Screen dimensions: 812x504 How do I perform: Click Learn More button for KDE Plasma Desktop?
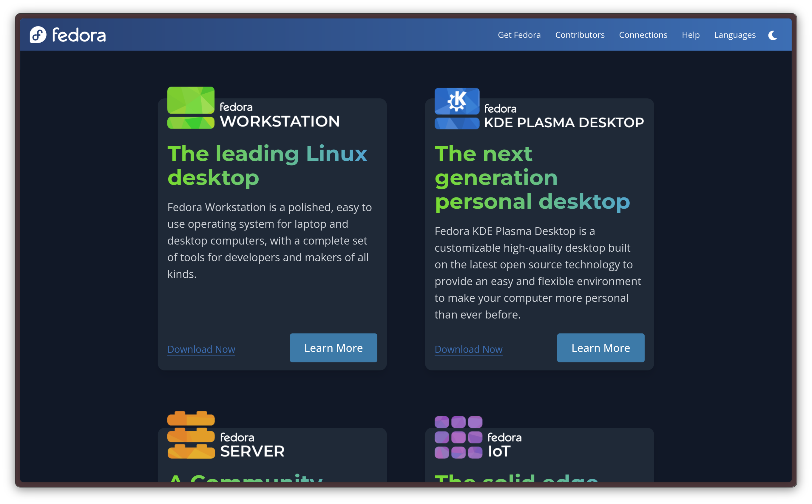601,348
